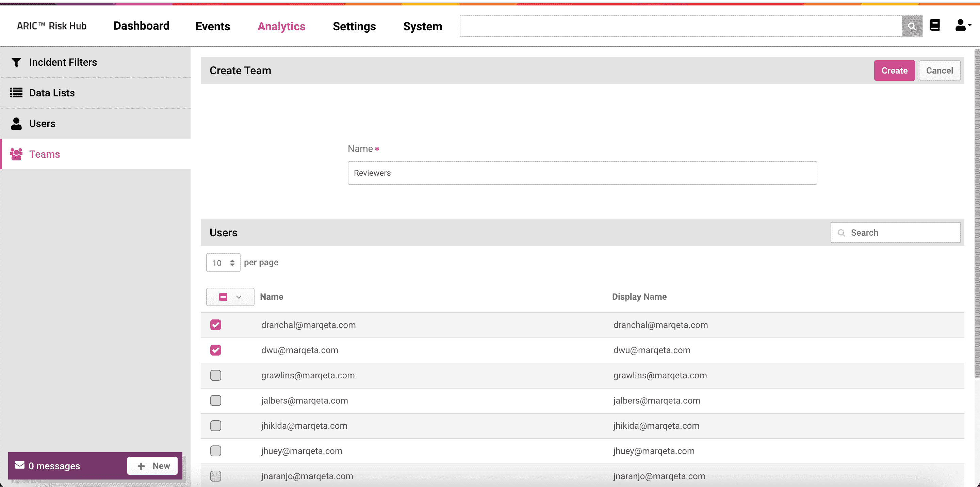980x487 pixels.
Task: Toggle the select-all checkbox in table header
Action: 223,297
